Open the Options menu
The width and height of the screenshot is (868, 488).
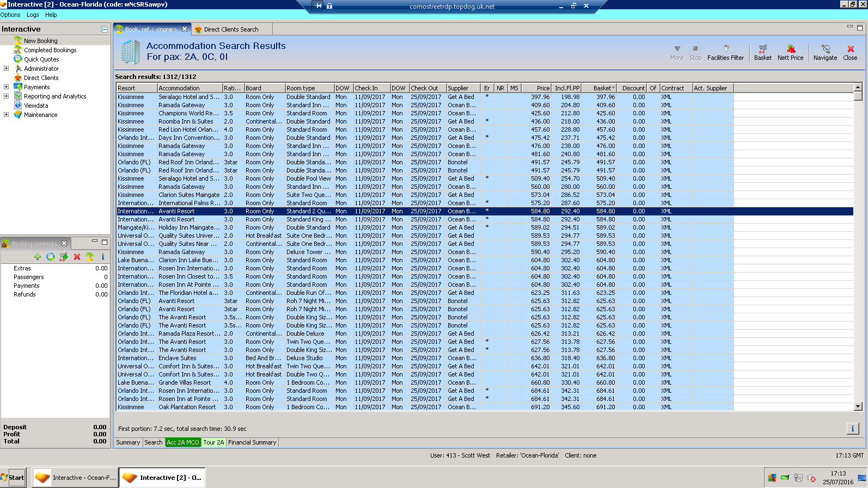pos(10,15)
